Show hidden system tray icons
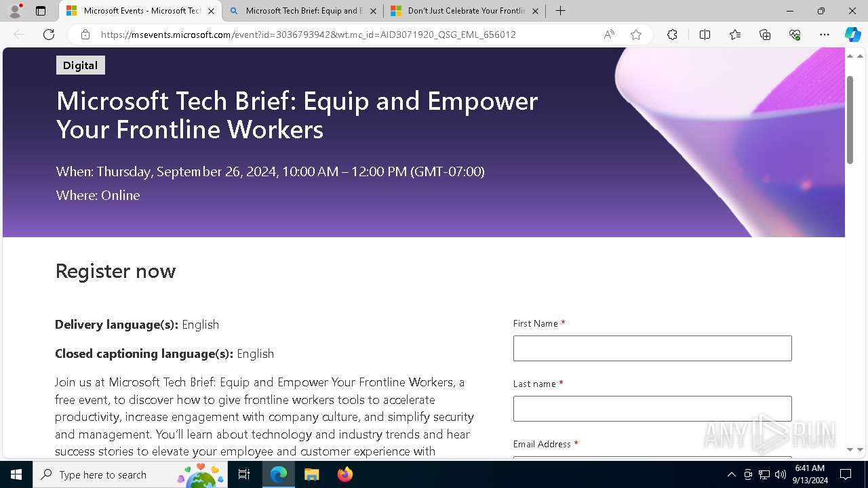 (731, 474)
